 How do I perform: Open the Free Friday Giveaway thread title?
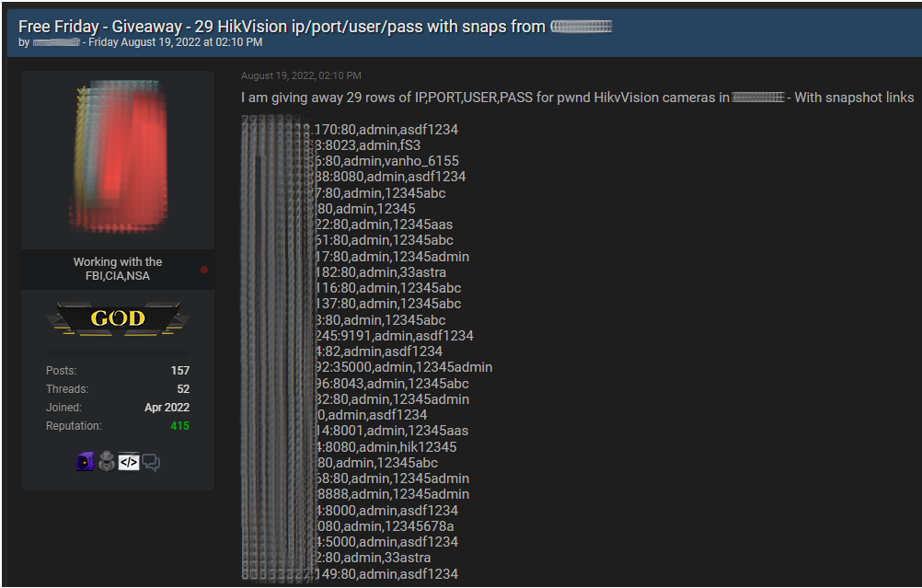pyautogui.click(x=316, y=27)
